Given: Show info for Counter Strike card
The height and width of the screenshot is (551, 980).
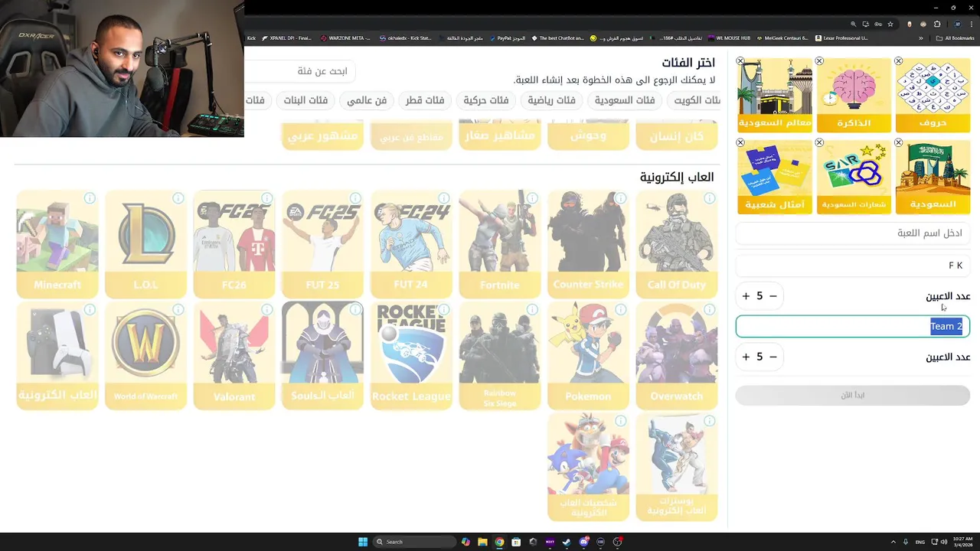Looking at the screenshot, I should tap(621, 198).
